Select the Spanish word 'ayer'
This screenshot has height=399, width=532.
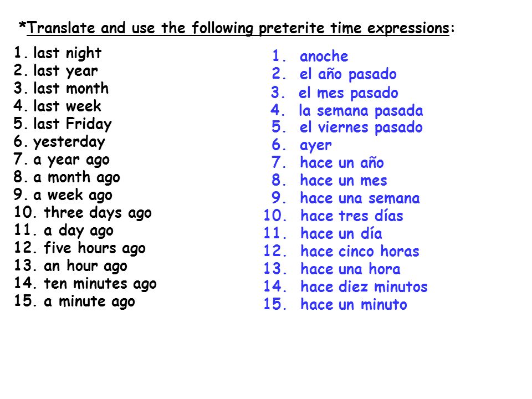tap(316, 146)
